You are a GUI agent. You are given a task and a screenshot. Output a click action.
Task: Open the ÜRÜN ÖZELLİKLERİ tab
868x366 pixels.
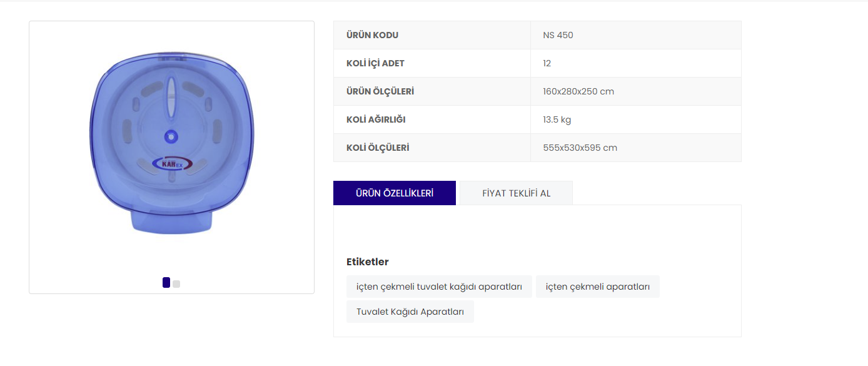tap(395, 193)
